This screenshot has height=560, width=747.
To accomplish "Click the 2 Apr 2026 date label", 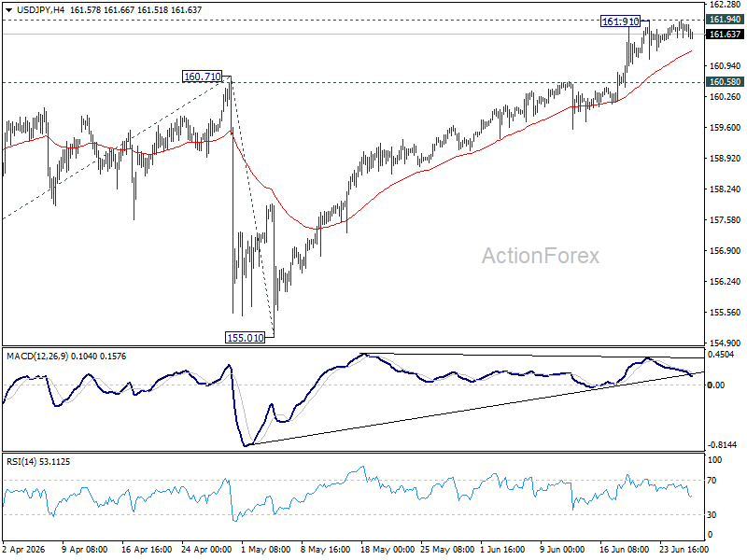I will coord(24,549).
